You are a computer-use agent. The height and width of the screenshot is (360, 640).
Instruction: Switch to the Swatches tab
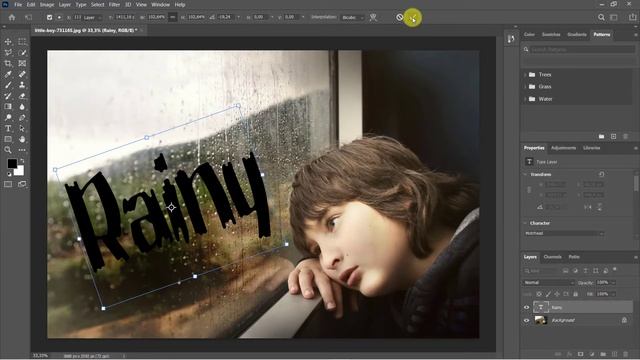tap(551, 35)
